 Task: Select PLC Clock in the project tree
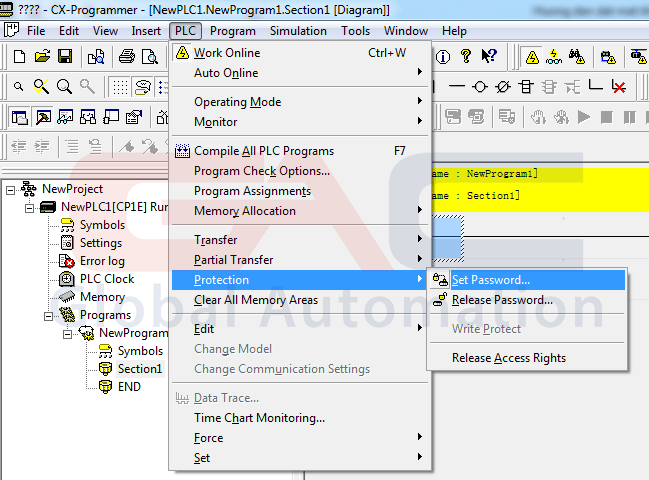[x=107, y=279]
